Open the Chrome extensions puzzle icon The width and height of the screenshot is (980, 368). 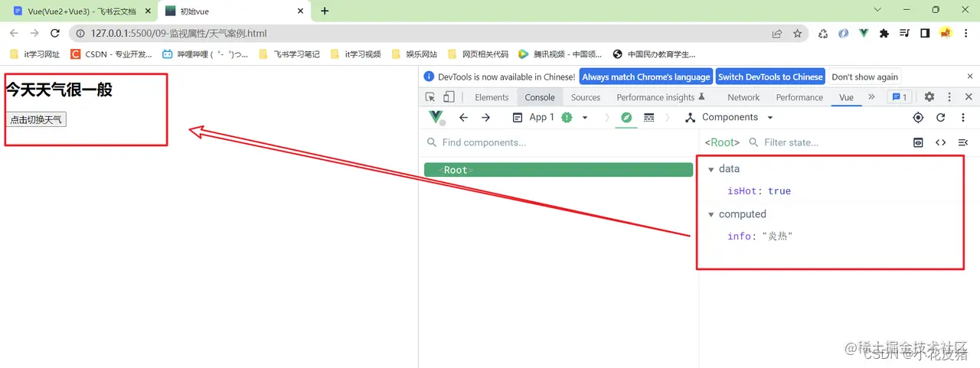[x=884, y=34]
